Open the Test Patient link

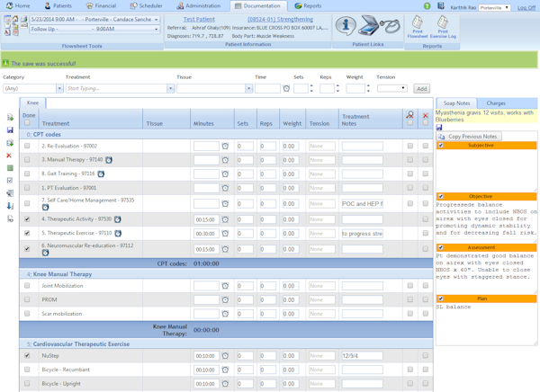tap(199, 19)
